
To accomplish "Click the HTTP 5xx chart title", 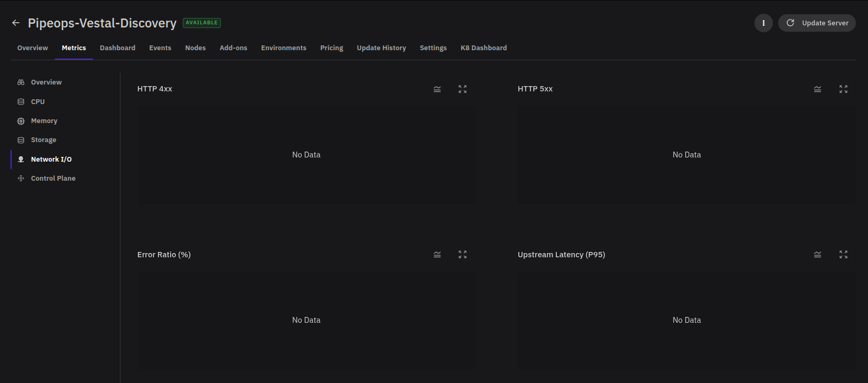I will coord(535,89).
